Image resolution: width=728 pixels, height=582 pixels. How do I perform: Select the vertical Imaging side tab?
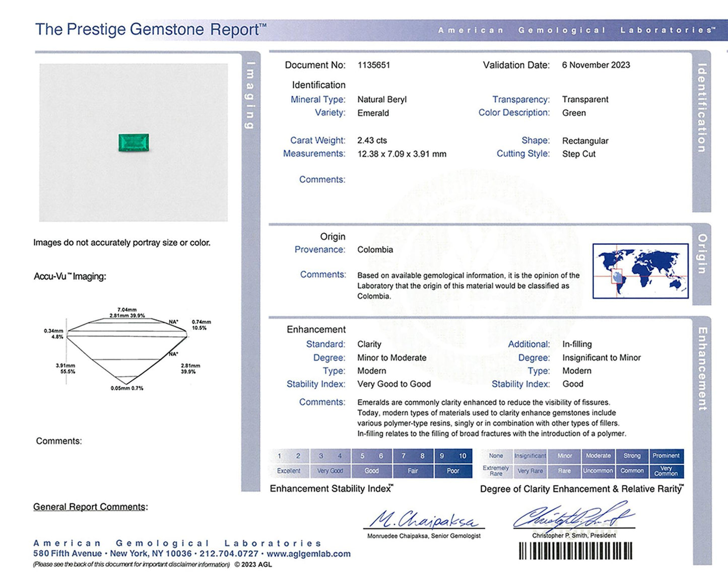coord(250,96)
